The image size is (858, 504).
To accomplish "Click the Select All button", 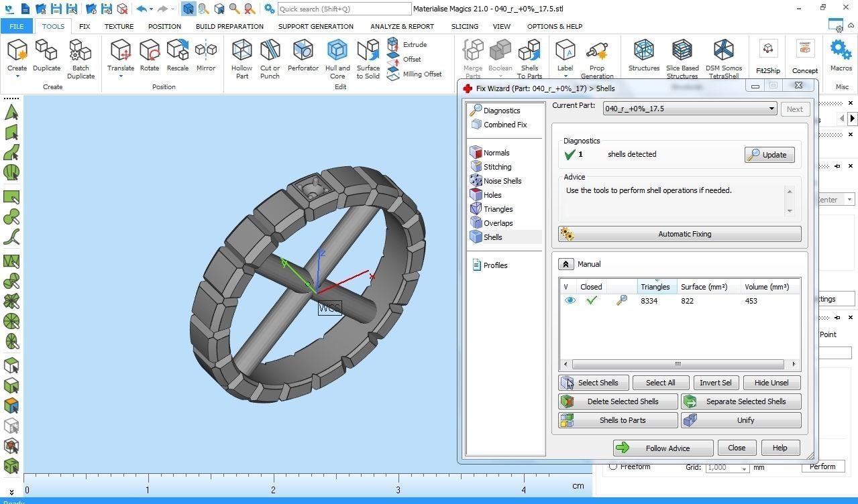I will click(x=660, y=383).
